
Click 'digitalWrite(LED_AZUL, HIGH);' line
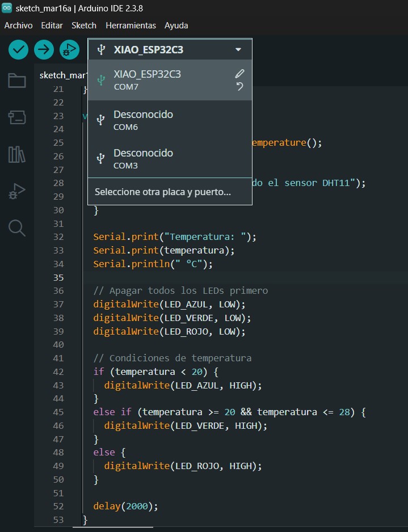coord(183,385)
